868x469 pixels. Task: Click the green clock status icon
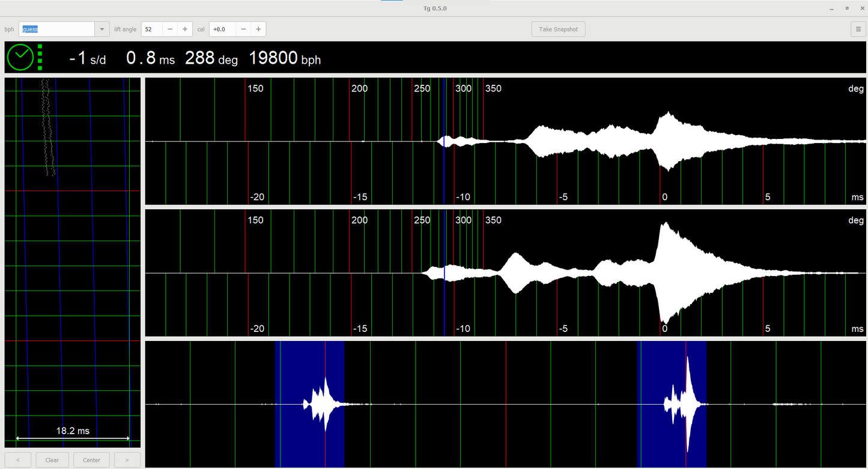(x=20, y=57)
